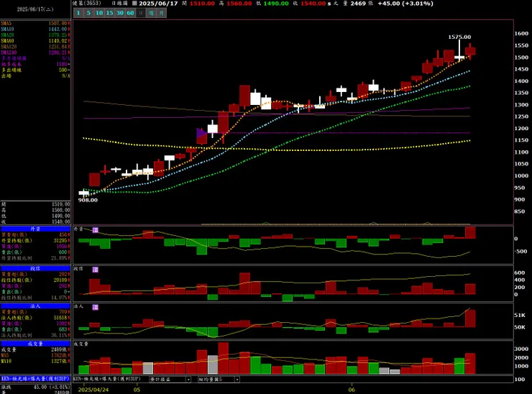Switch to the weekly (週) chart button
This screenshot has height=394, width=532.
click(151, 13)
